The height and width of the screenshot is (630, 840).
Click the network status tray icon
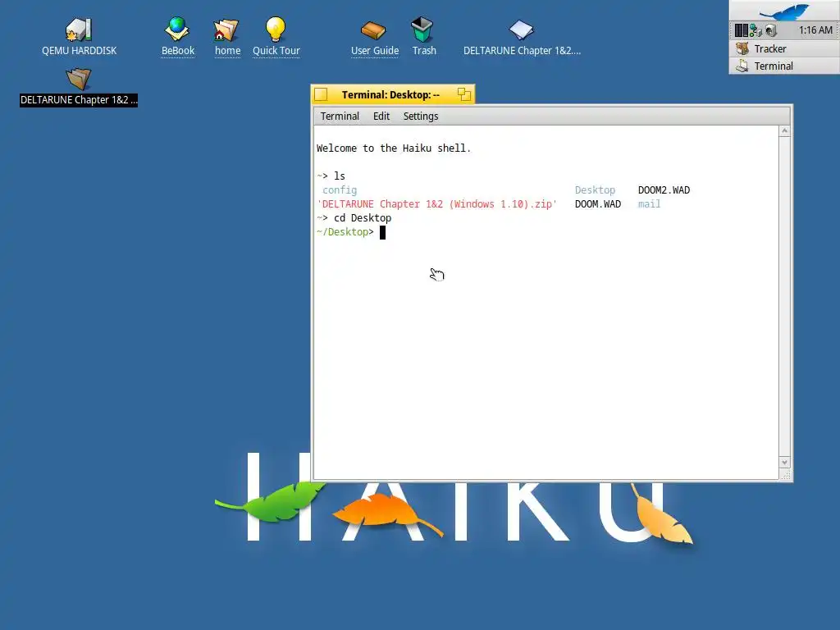(756, 30)
